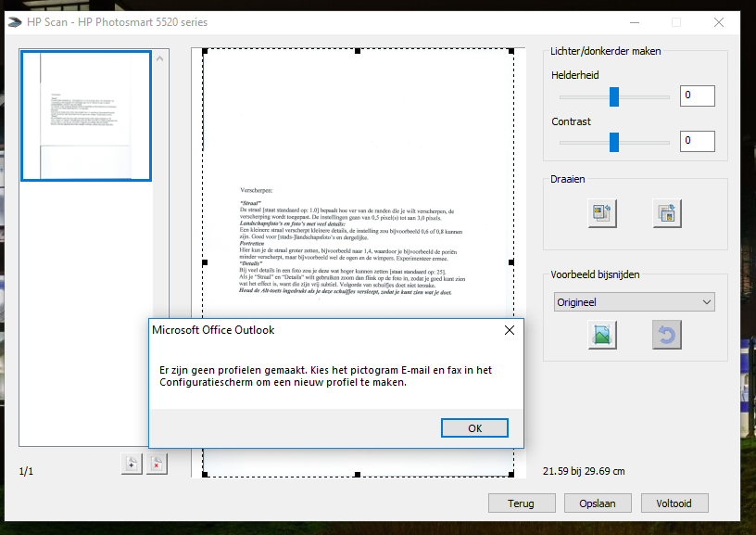Image resolution: width=756 pixels, height=535 pixels.
Task: Click the blue undo arrow icon under Origineel
Action: pyautogui.click(x=667, y=335)
